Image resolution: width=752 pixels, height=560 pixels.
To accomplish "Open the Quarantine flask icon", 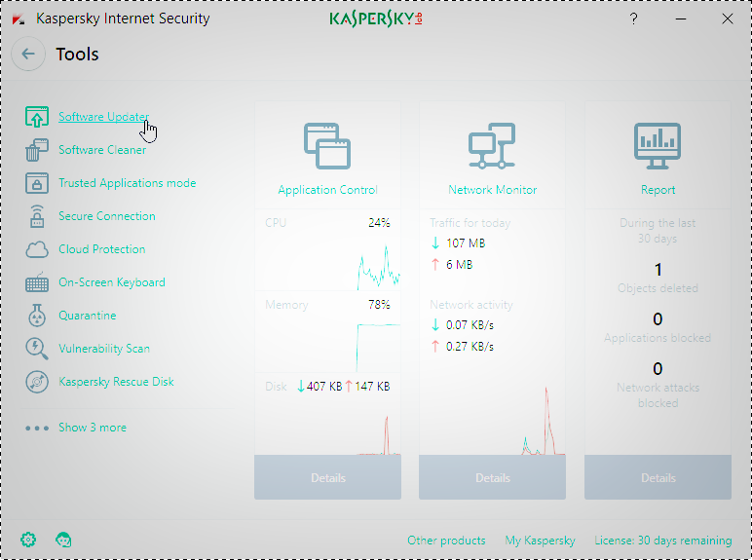I will [36, 316].
